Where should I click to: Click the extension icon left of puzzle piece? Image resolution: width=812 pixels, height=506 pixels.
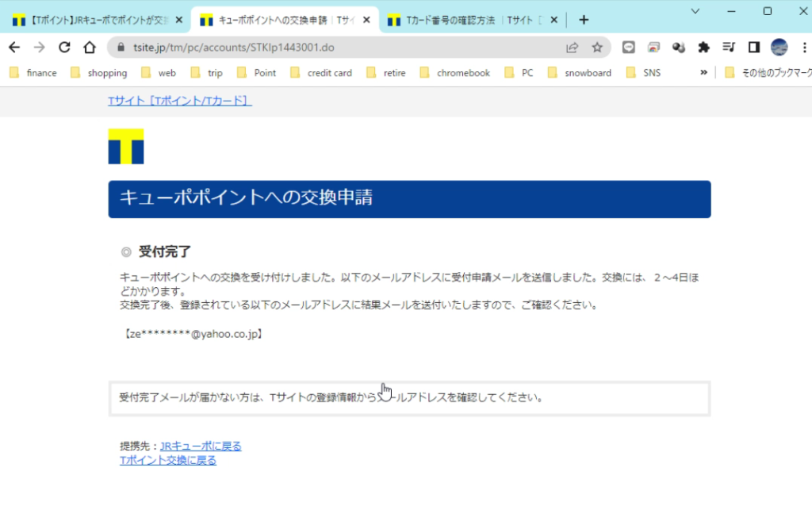(x=679, y=48)
